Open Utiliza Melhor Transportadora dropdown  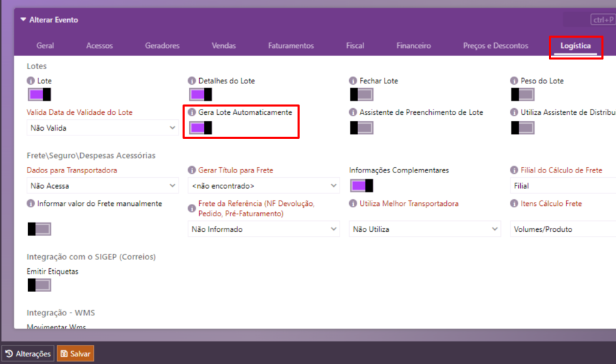424,229
